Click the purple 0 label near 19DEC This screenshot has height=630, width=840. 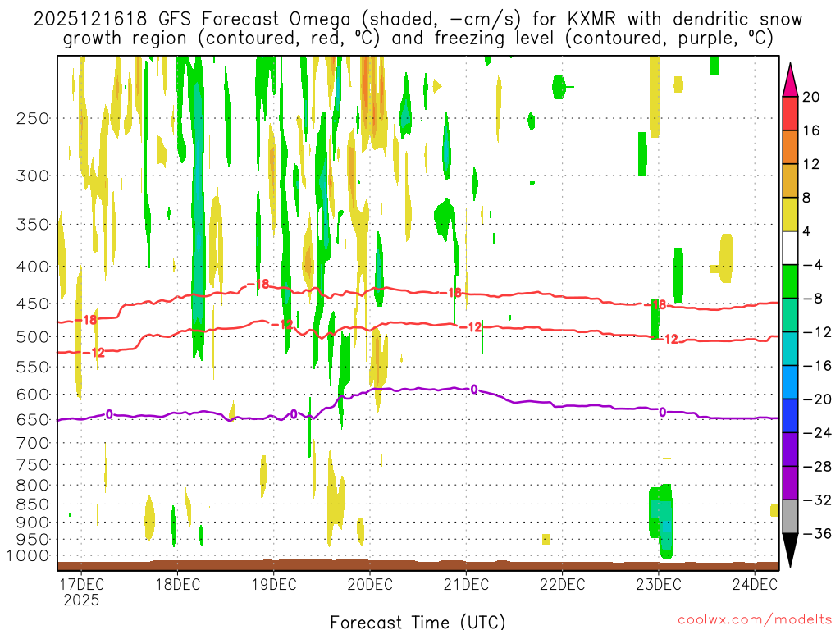[294, 414]
